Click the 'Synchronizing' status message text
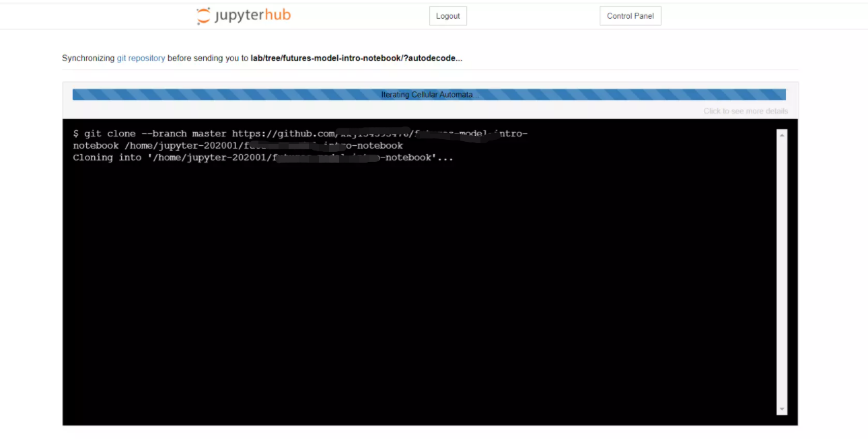Screen dimensions: 868x439 [88, 58]
